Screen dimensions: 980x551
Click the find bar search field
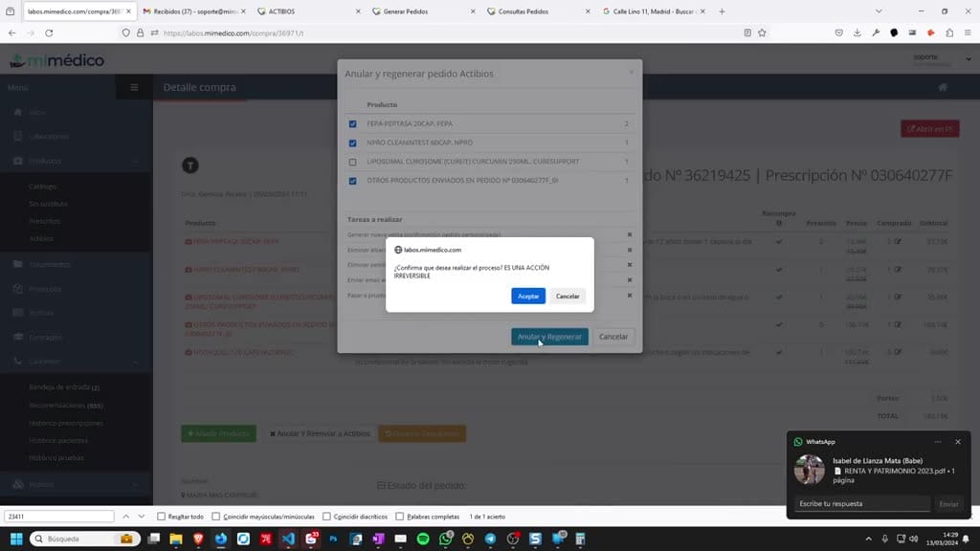coord(59,517)
